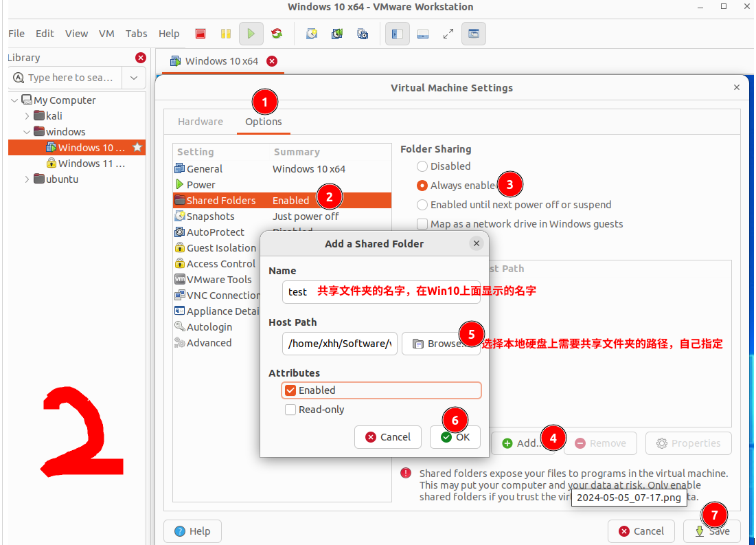Click the Add shared folder button
This screenshot has height=545, width=756.
[523, 443]
